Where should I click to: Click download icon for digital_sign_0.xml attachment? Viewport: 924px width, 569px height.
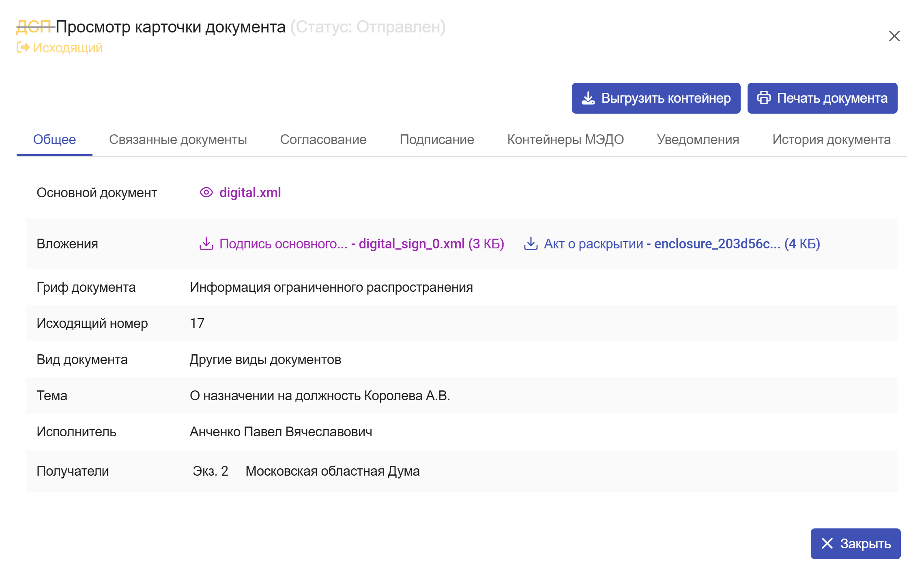click(x=206, y=244)
